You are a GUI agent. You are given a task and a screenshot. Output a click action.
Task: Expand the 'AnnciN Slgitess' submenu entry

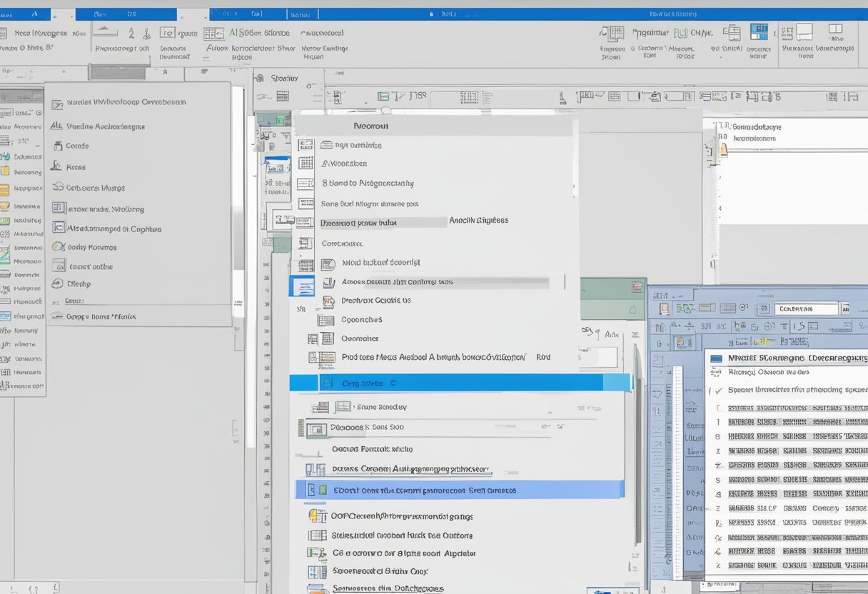click(x=478, y=221)
